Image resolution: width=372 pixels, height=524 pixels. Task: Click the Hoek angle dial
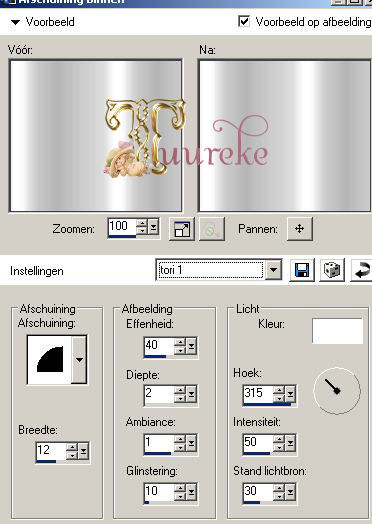point(337,390)
